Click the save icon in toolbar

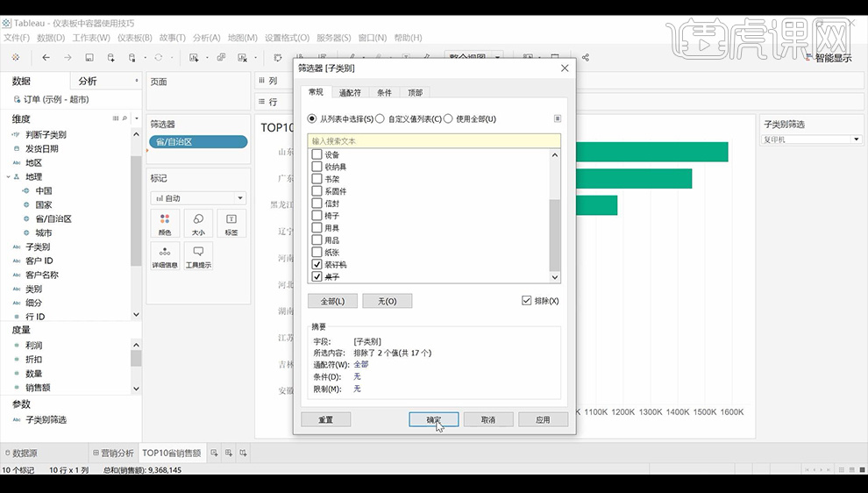[x=89, y=57]
